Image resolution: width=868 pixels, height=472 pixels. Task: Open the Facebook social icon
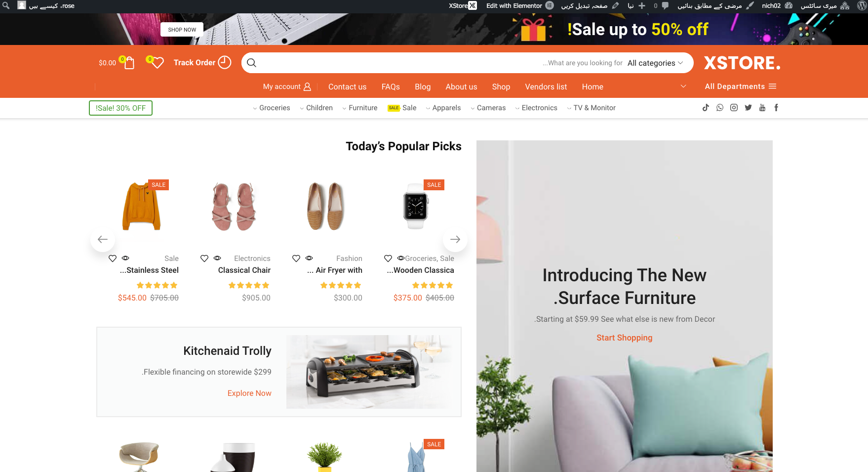pyautogui.click(x=776, y=108)
